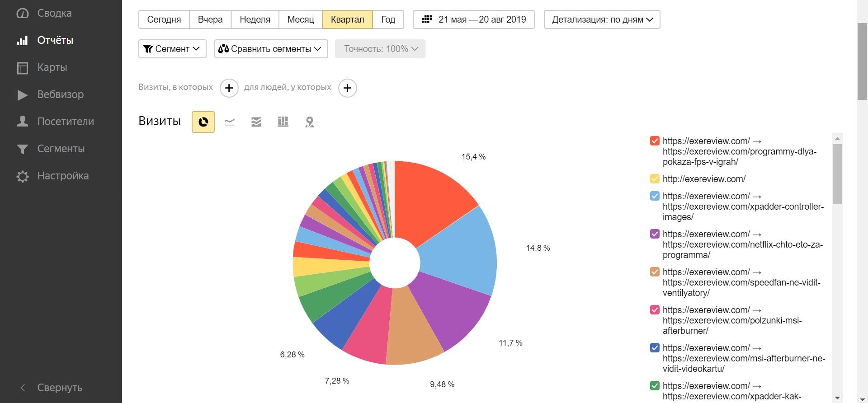Click the netflix-chto-eto-za-programma legend entry text
This screenshot has height=403, width=868.
743,244
